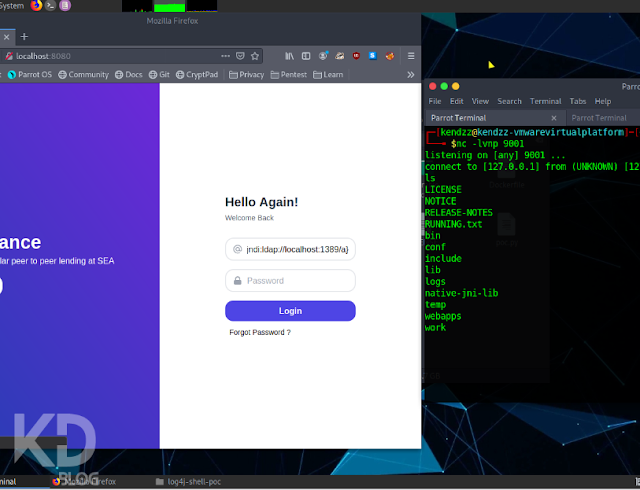This screenshot has width=640, height=490.
Task: Open the page actions three-dot menu
Action: (x=225, y=56)
